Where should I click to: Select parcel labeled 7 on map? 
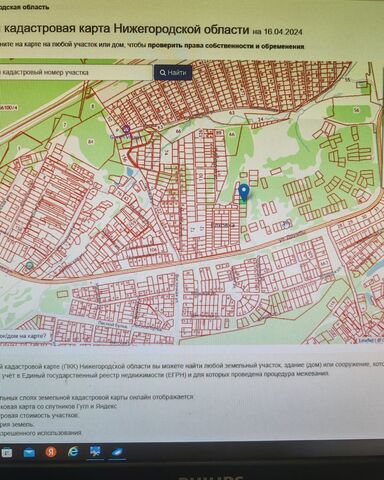tap(65, 125)
